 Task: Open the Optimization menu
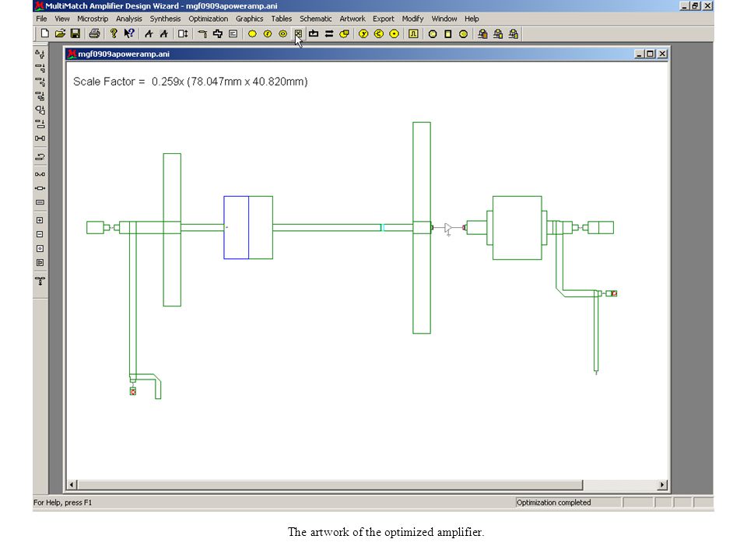(x=208, y=19)
